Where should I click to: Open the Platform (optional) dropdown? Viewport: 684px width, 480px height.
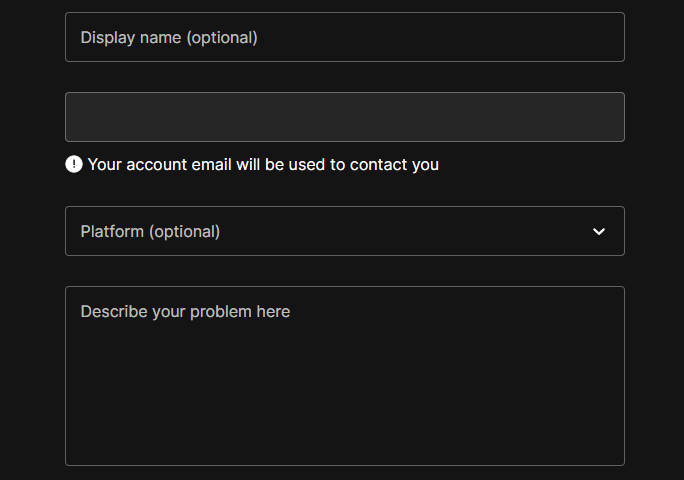(x=345, y=231)
